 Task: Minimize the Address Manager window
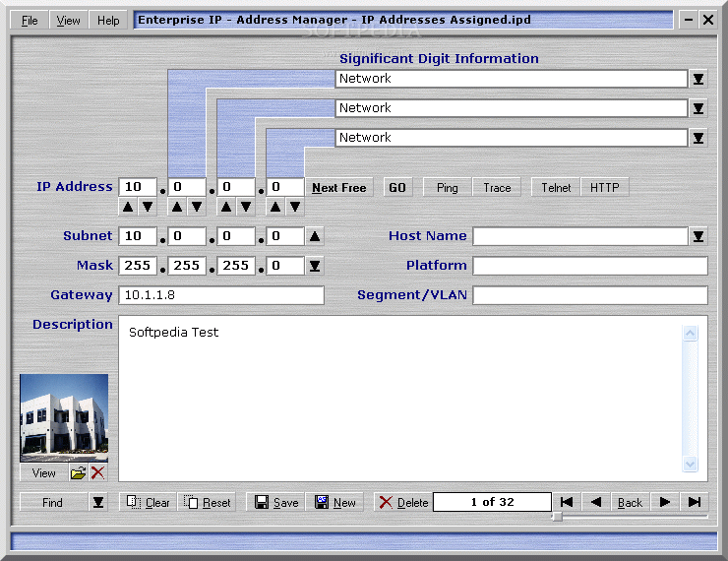tap(689, 20)
